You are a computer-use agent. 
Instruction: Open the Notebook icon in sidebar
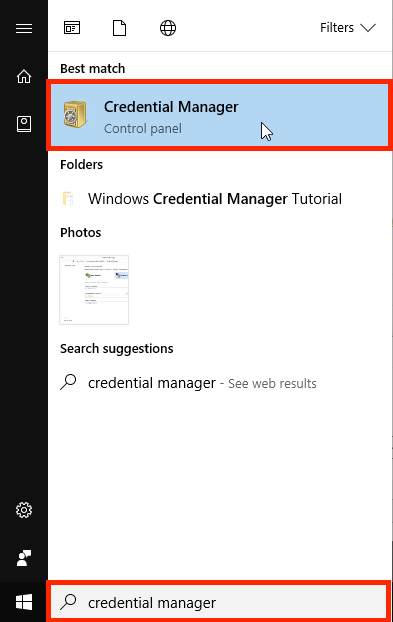click(24, 124)
